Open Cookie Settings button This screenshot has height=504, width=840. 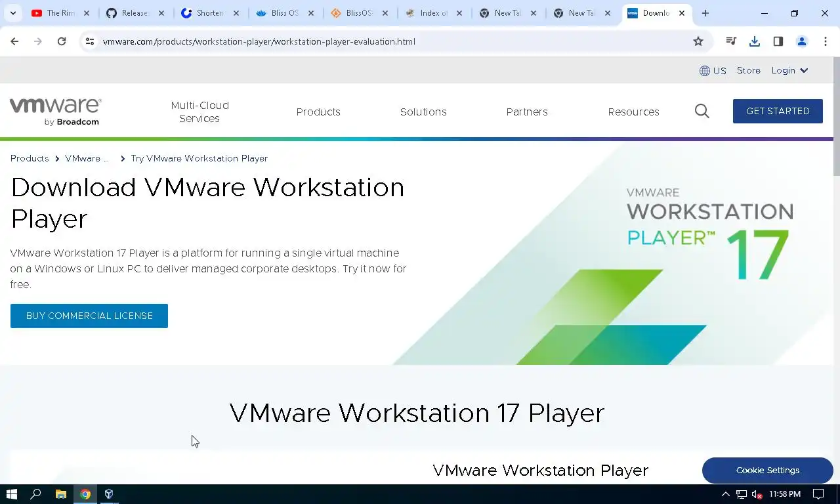click(x=767, y=471)
